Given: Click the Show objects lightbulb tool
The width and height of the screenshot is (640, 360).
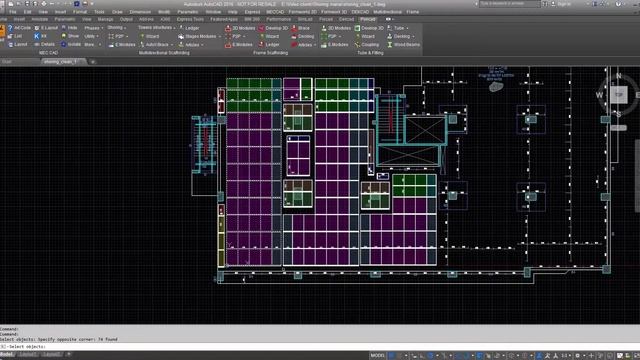Looking at the screenshot, I should [70, 36].
